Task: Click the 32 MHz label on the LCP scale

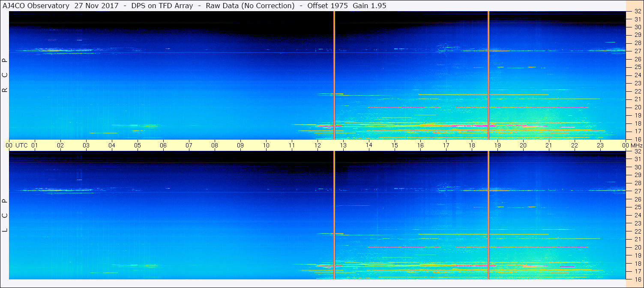Action: coord(638,151)
